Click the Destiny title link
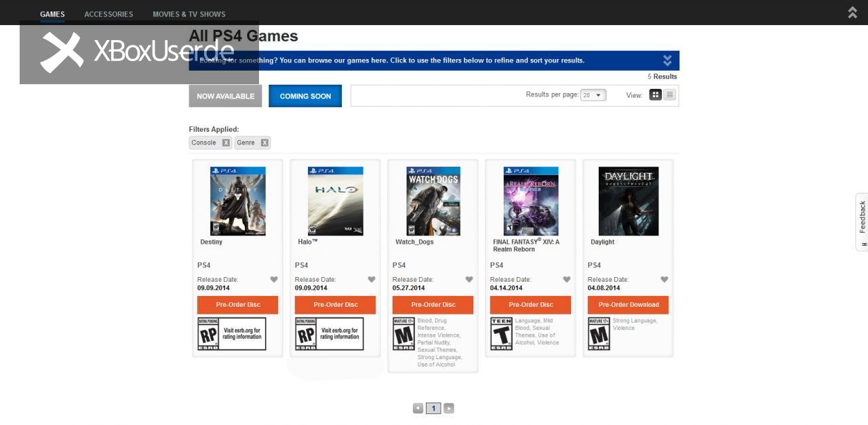The image size is (868, 425). pos(211,242)
